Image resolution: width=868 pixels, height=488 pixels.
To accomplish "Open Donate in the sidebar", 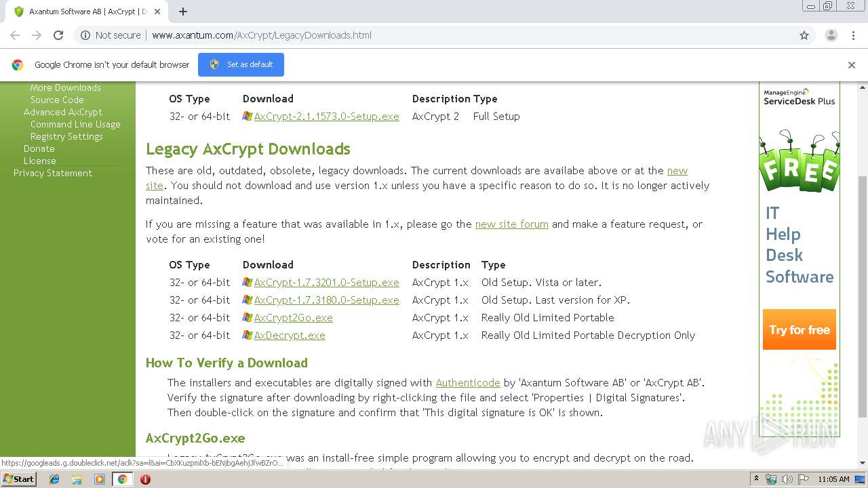I will (x=39, y=148).
